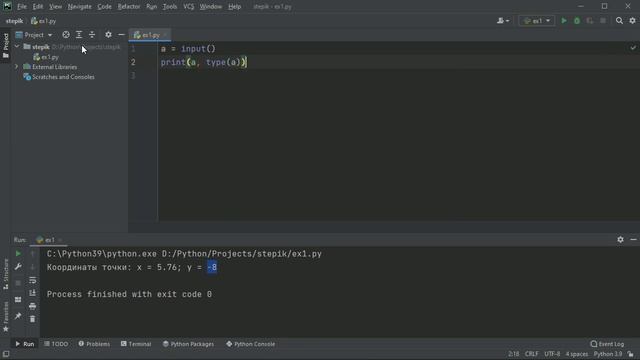Open Python Packages tool window
Image resolution: width=640 pixels, height=360 pixels.
pyautogui.click(x=188, y=344)
